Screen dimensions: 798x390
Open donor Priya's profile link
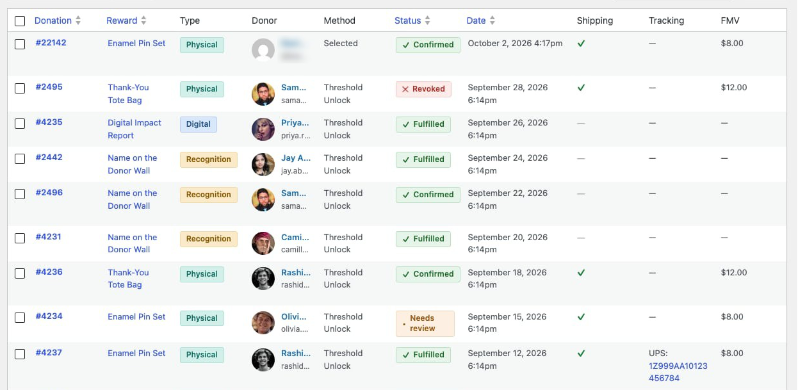pos(295,123)
